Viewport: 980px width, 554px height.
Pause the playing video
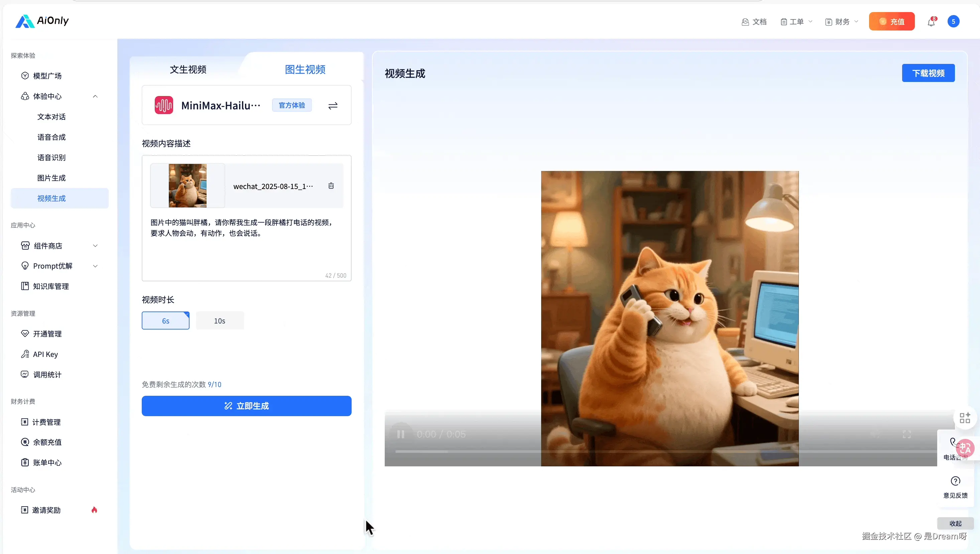tap(400, 434)
